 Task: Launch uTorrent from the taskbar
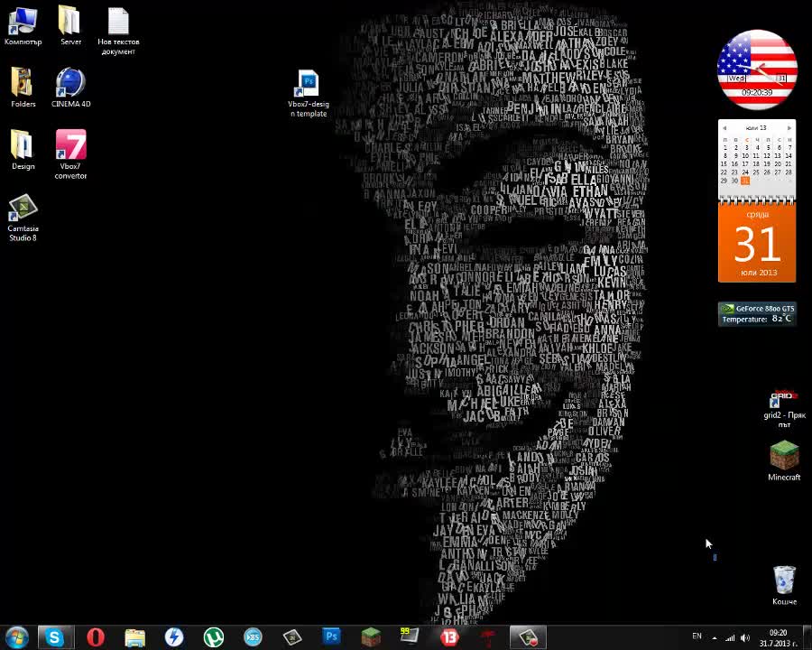[x=213, y=637]
